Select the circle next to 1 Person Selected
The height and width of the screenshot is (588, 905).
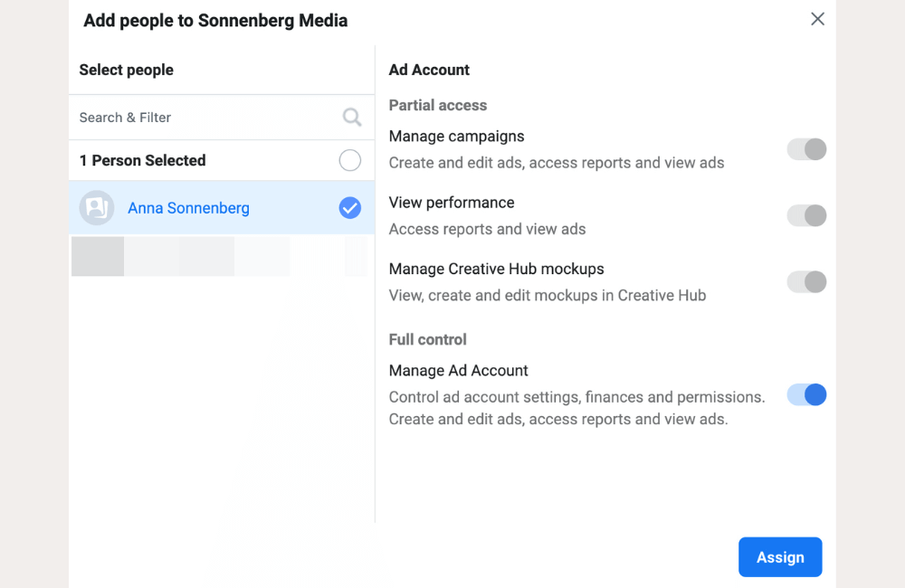point(350,160)
